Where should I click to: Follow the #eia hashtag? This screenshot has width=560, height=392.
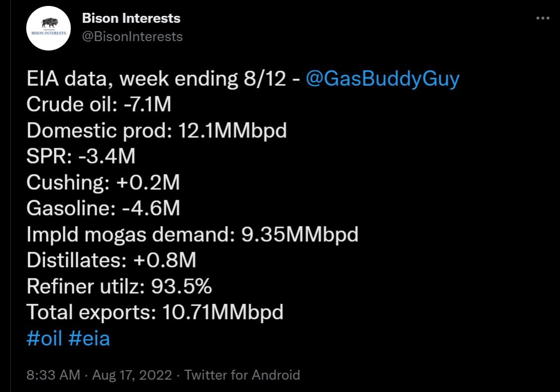tap(89, 338)
